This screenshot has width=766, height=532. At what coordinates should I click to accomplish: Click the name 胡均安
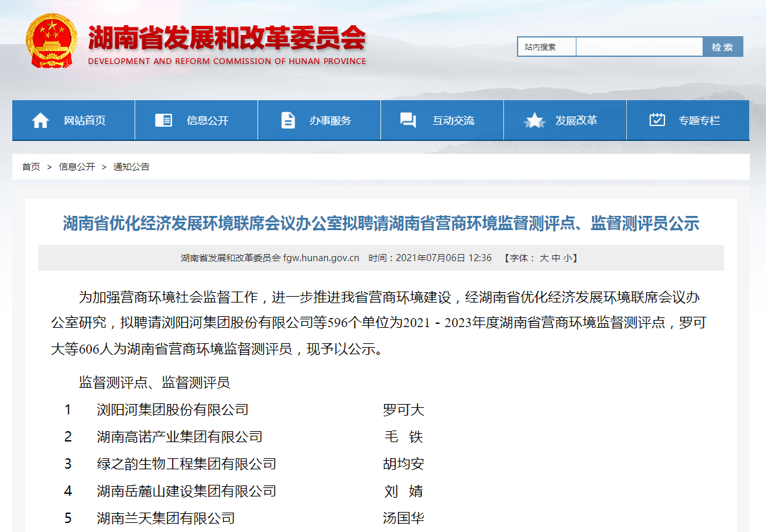coord(404,463)
